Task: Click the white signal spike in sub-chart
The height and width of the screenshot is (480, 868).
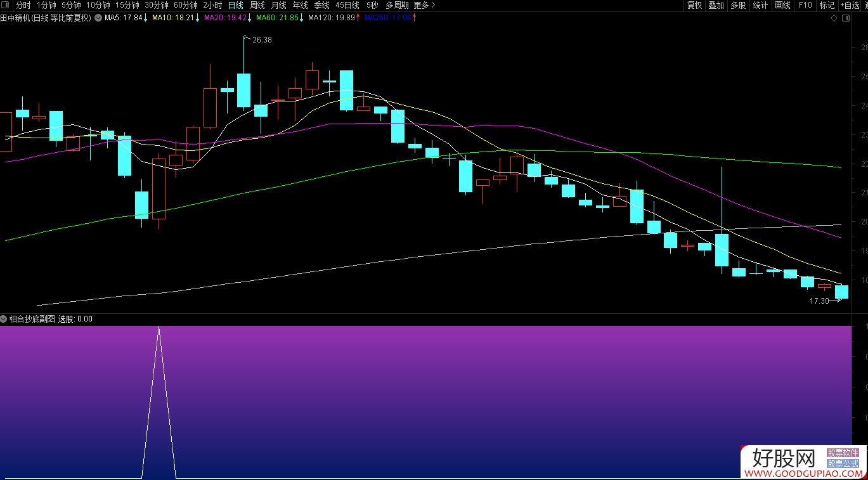Action: (159, 402)
